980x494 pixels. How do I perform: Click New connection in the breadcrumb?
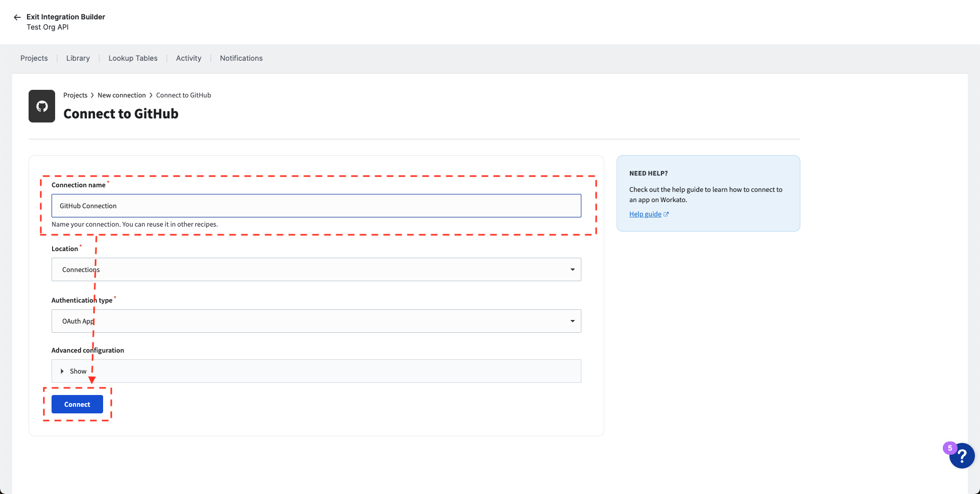pyautogui.click(x=121, y=95)
